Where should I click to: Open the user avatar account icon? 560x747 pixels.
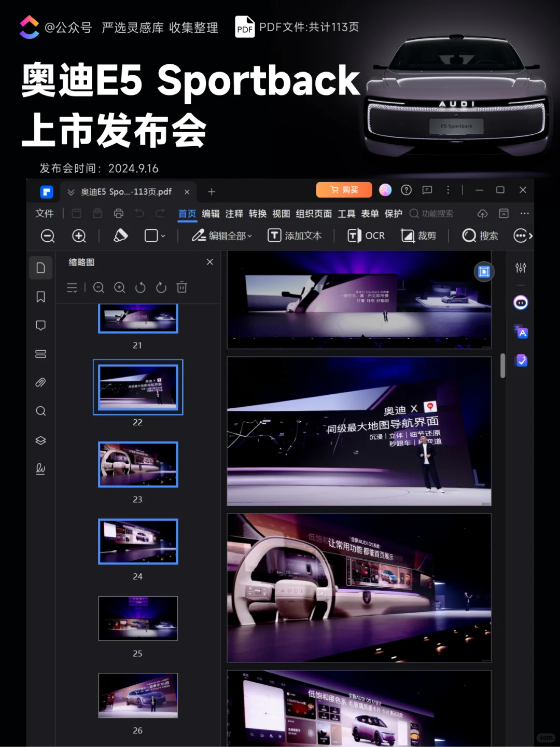coord(385,190)
